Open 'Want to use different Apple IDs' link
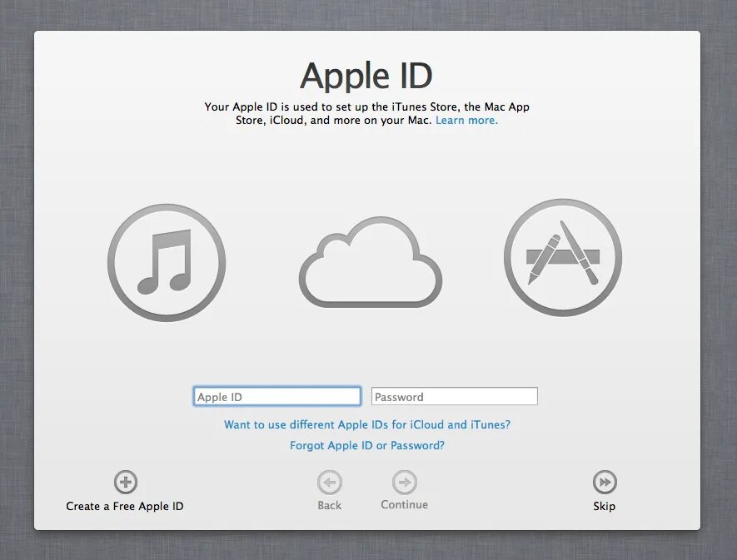Viewport: 737px width, 560px height. tap(367, 424)
